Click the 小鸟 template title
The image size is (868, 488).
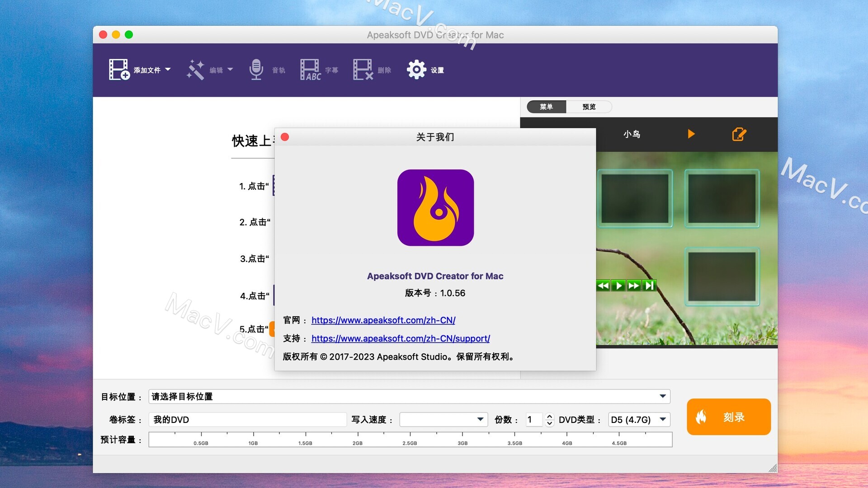click(x=632, y=134)
